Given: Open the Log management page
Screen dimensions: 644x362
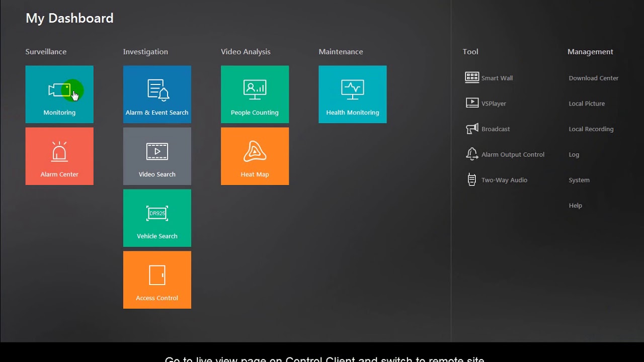Looking at the screenshot, I should click(574, 155).
